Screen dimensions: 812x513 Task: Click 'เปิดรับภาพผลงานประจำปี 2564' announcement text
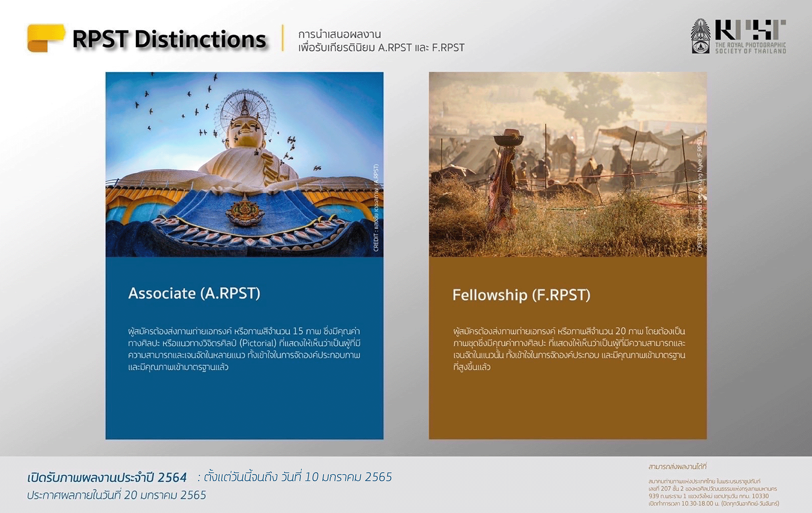click(x=107, y=477)
